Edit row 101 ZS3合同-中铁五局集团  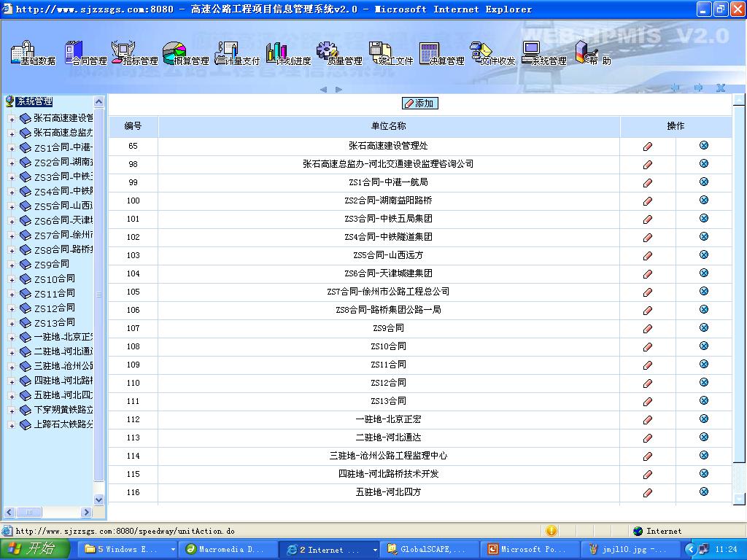coord(648,219)
